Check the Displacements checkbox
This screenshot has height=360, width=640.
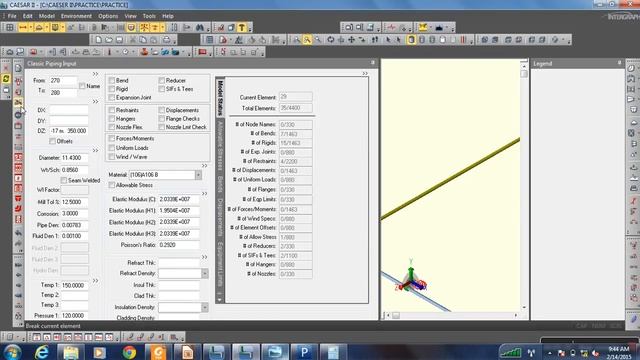point(162,110)
